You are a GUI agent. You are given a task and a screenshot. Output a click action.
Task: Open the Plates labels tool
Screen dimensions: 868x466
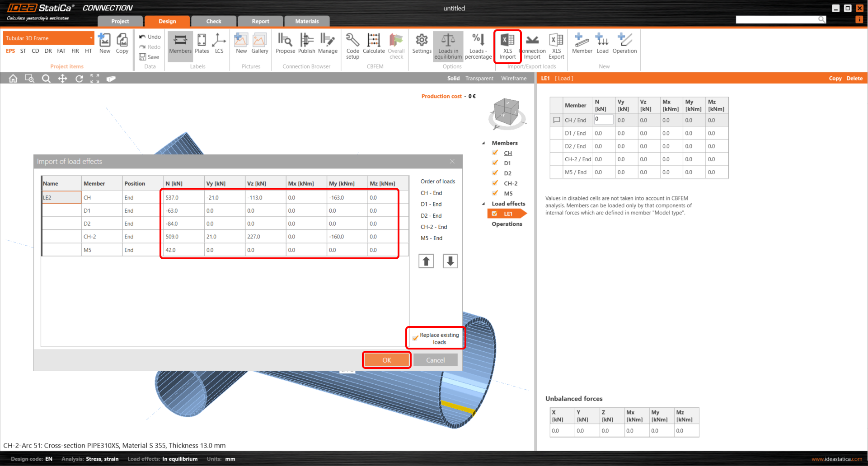tap(202, 44)
